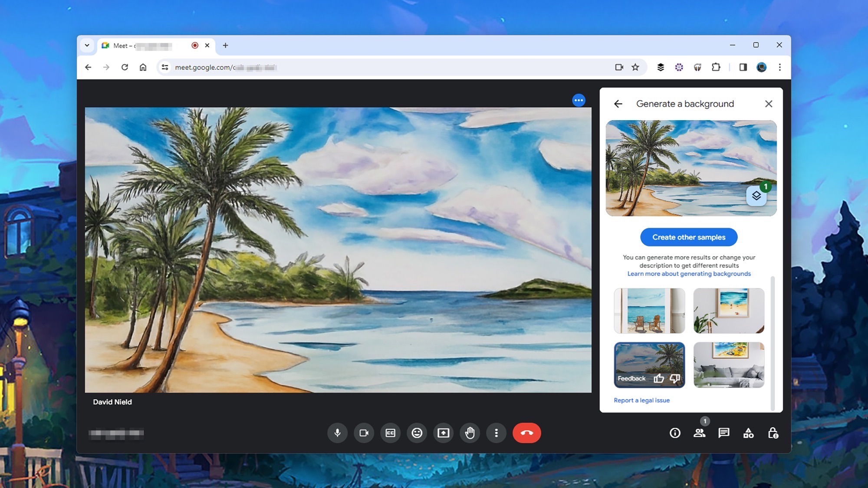868x488 pixels.
Task: Enable closed captions
Action: [390, 432]
